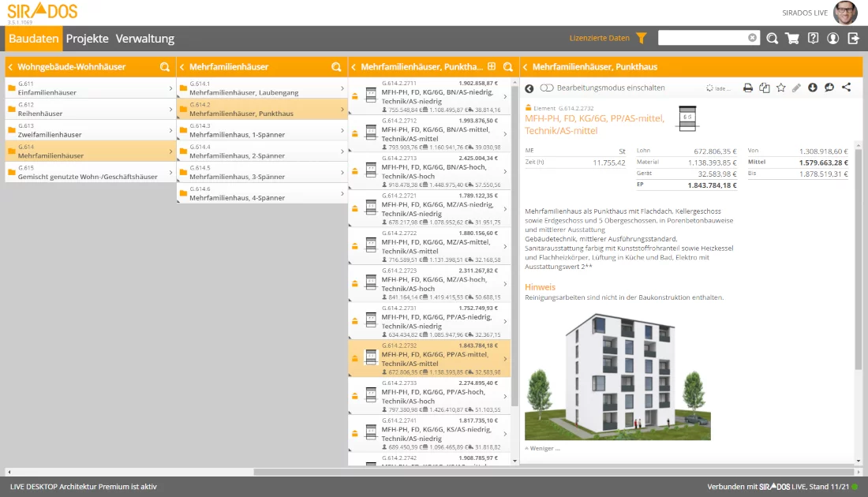The width and height of the screenshot is (868, 497).
Task: Click the top search input field
Action: coord(702,38)
